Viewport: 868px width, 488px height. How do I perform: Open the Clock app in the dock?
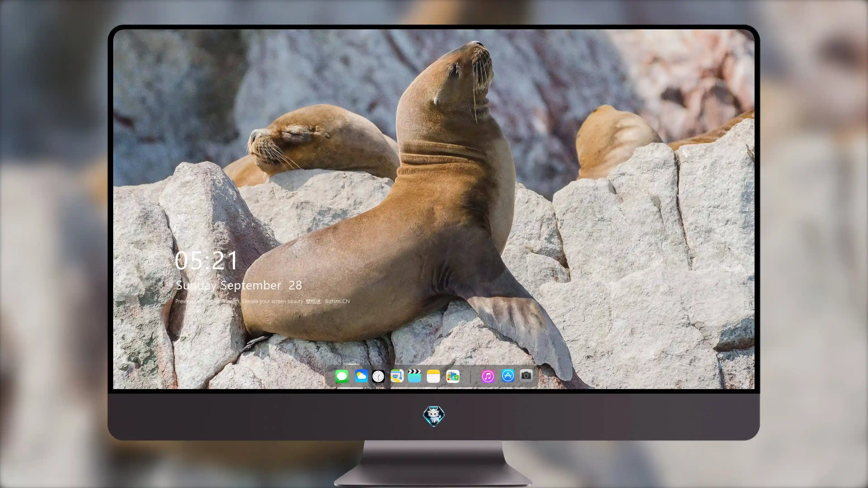coord(378,376)
